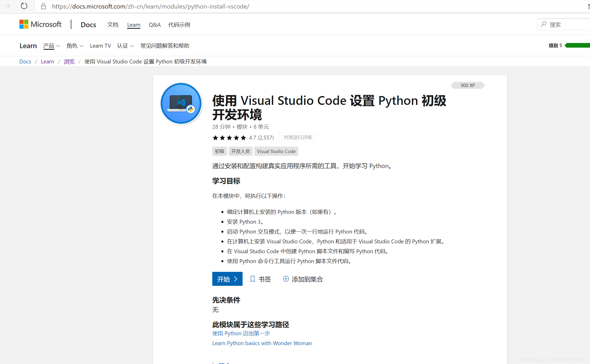
Task: Open the 代码示例 menu item
Action: tap(179, 25)
